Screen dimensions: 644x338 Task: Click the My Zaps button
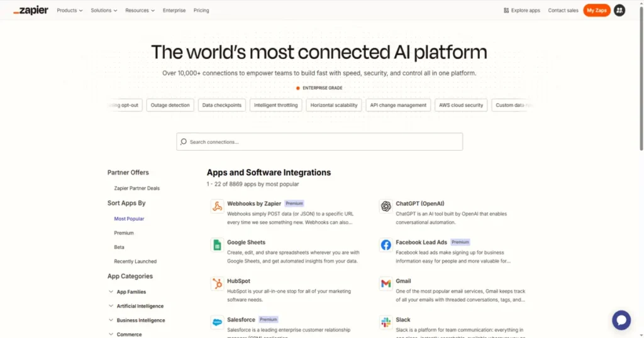pos(596,10)
